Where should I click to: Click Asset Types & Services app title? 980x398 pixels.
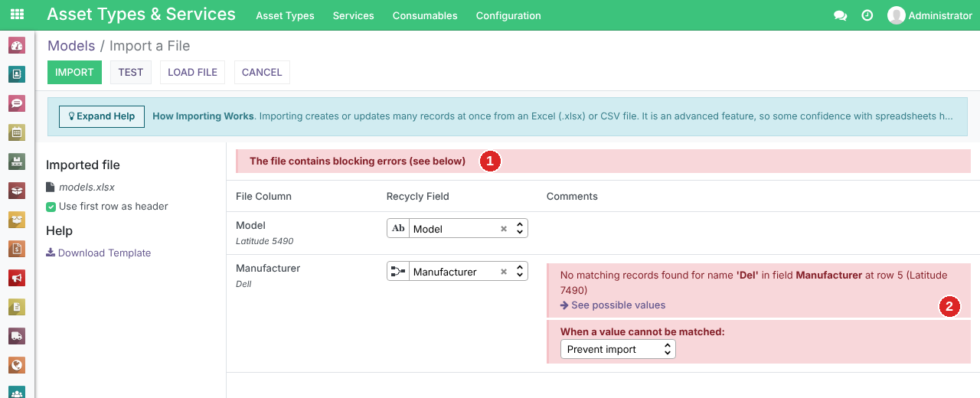pyautogui.click(x=142, y=15)
